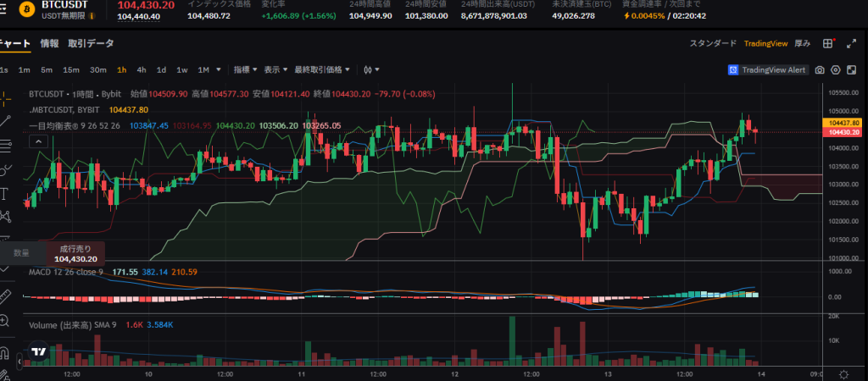Click the multi-chart grid layout icon
This screenshot has width=868, height=381.
coord(828,43)
